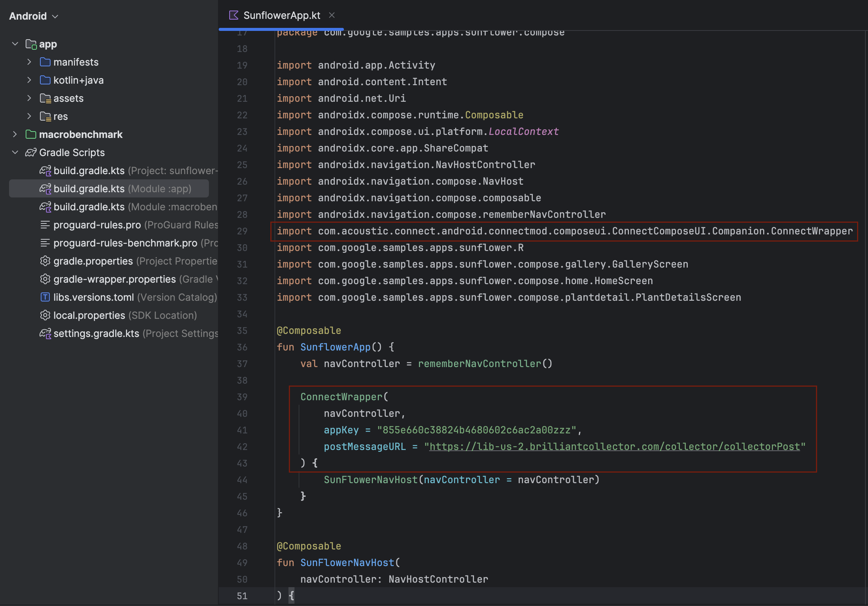Viewport: 868px width, 606px height.
Task: Click gutter line number 29
Action: [x=242, y=231]
